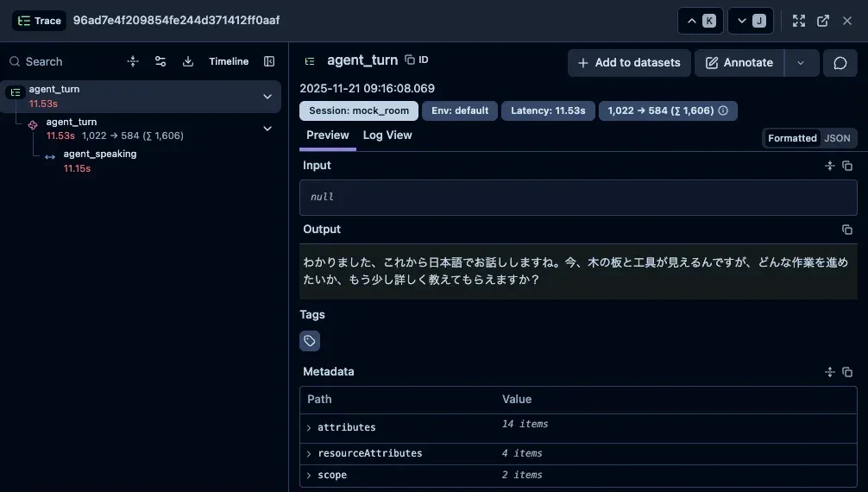
Task: Expand the resourceAttributes metadata row
Action: 309,453
